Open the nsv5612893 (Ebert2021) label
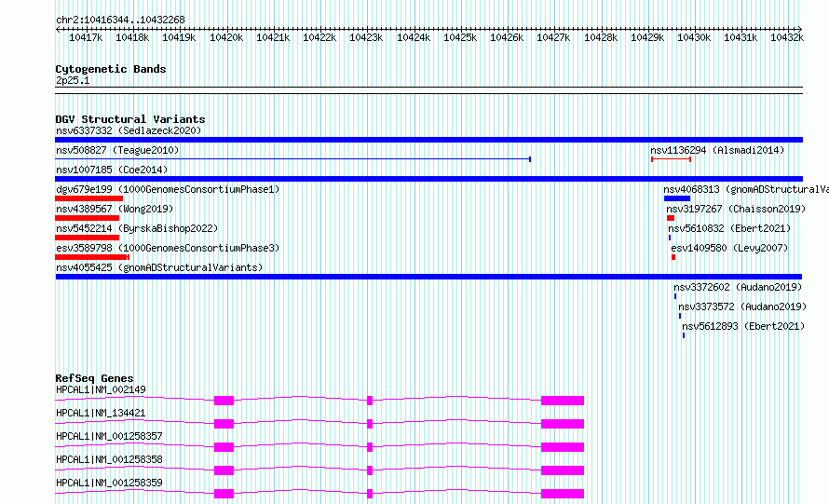This screenshot has height=504, width=829. click(743, 326)
